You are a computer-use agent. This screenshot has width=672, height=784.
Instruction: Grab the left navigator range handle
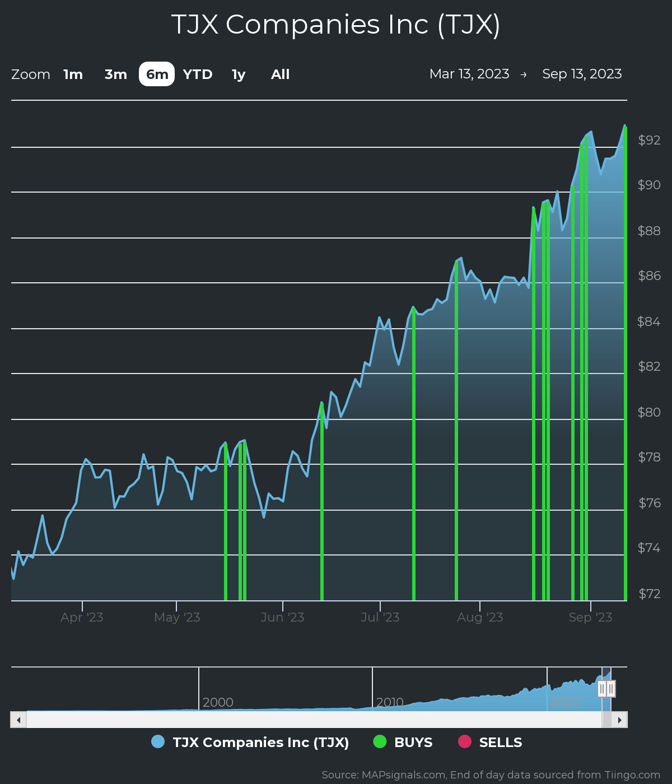point(602,689)
